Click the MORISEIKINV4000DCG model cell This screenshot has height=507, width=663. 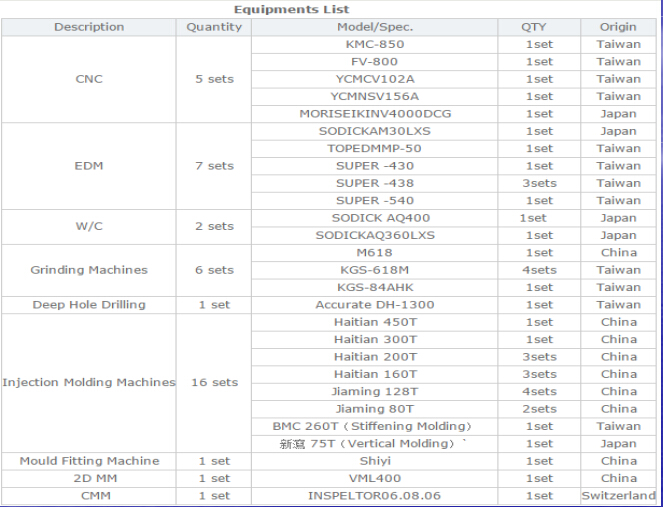(x=375, y=114)
